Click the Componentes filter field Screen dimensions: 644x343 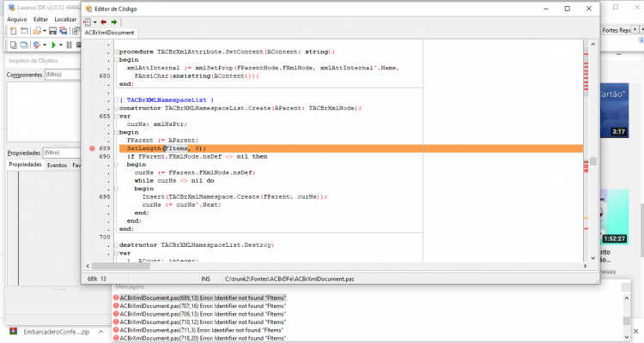pyautogui.click(x=63, y=75)
